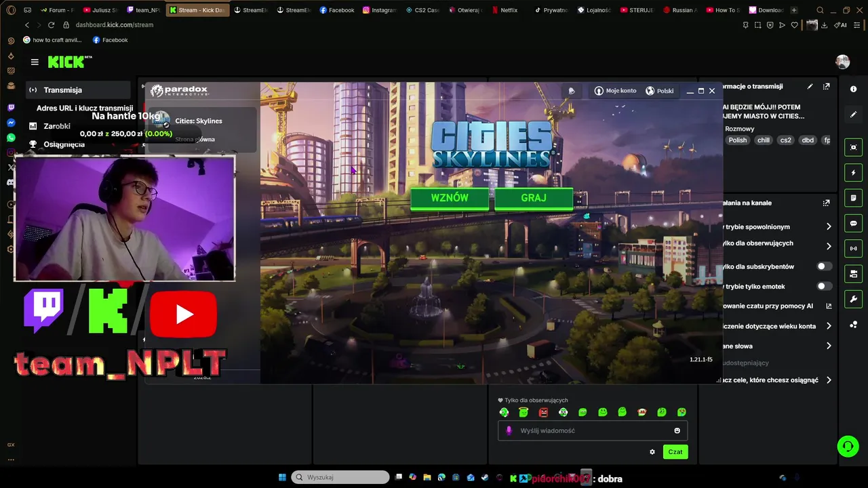Click the dbd tag chip
This screenshot has height=488, width=868.
click(808, 140)
